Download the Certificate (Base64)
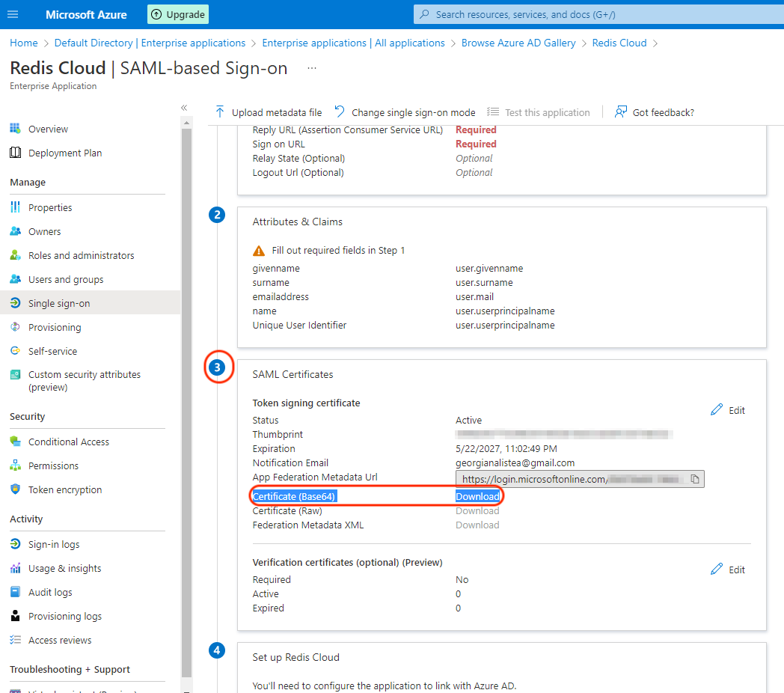784x693 pixels. (477, 496)
